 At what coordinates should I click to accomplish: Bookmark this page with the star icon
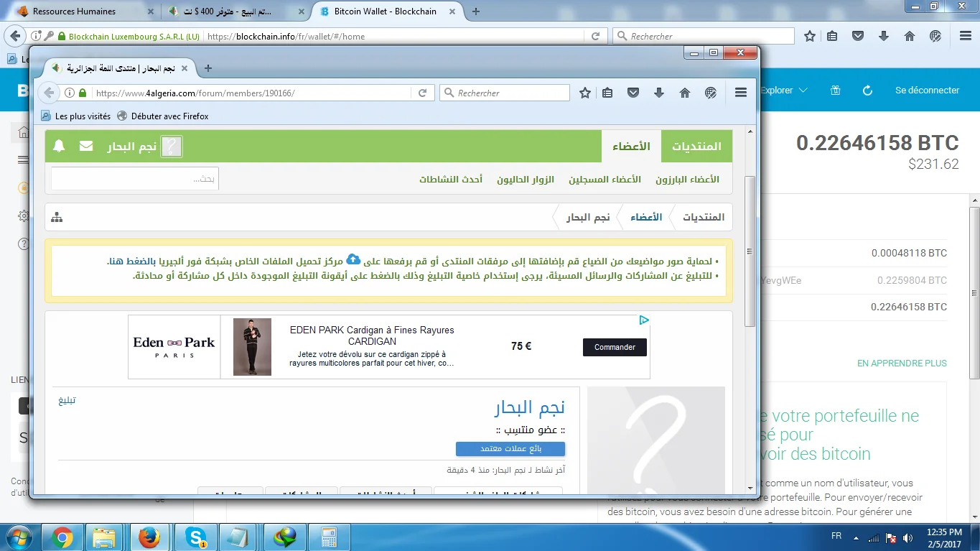click(585, 93)
